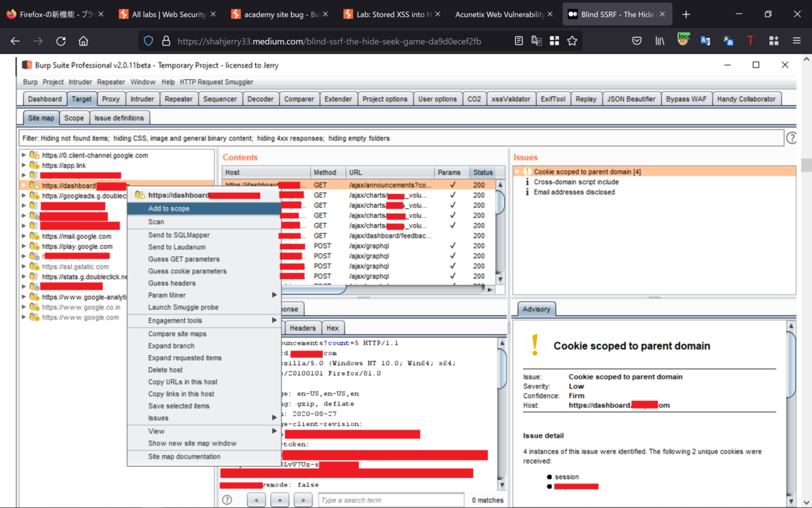The width and height of the screenshot is (812, 508).
Task: Click the search term input field
Action: (x=391, y=500)
